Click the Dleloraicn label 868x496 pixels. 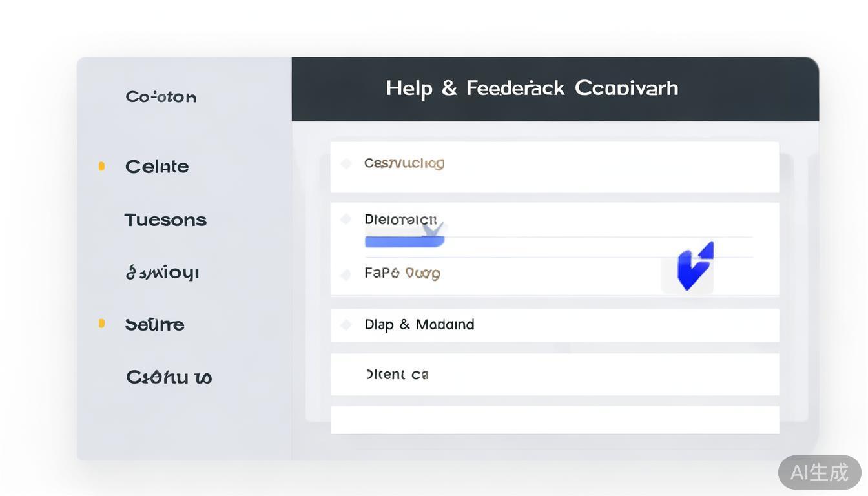click(400, 220)
